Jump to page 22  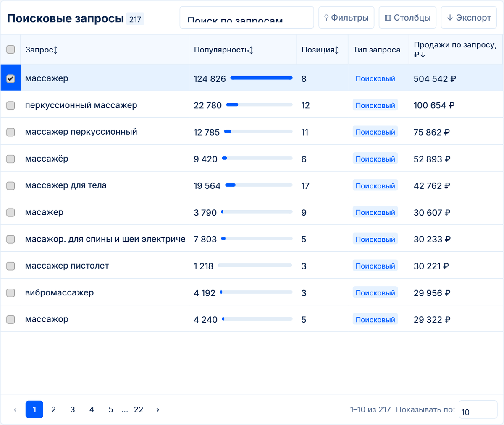click(139, 409)
